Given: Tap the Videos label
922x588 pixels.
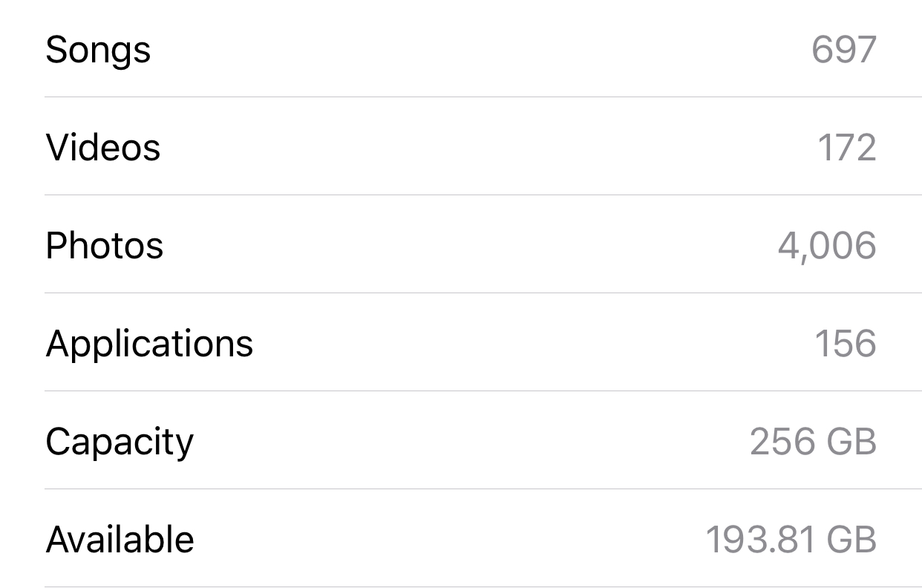Looking at the screenshot, I should pyautogui.click(x=103, y=147).
